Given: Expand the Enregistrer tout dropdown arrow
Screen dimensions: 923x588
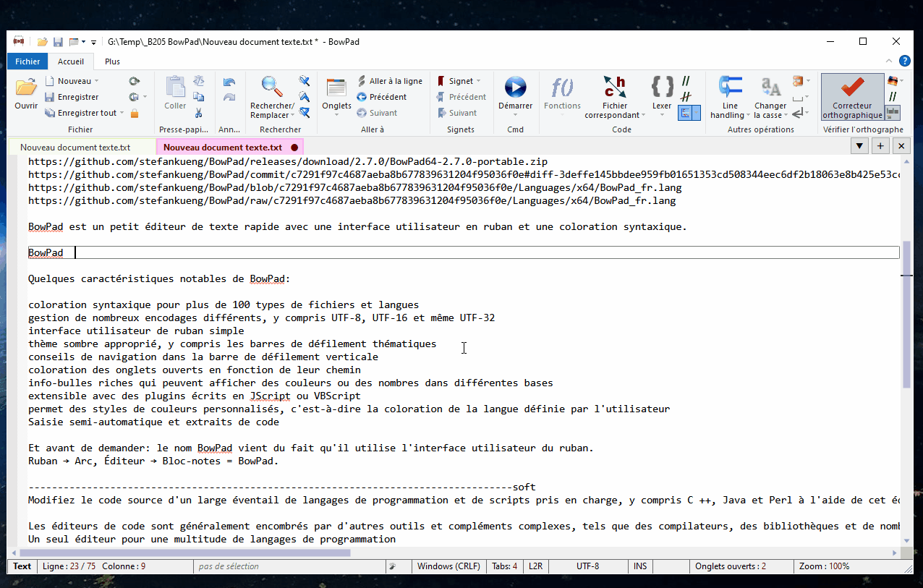Looking at the screenshot, I should (122, 113).
